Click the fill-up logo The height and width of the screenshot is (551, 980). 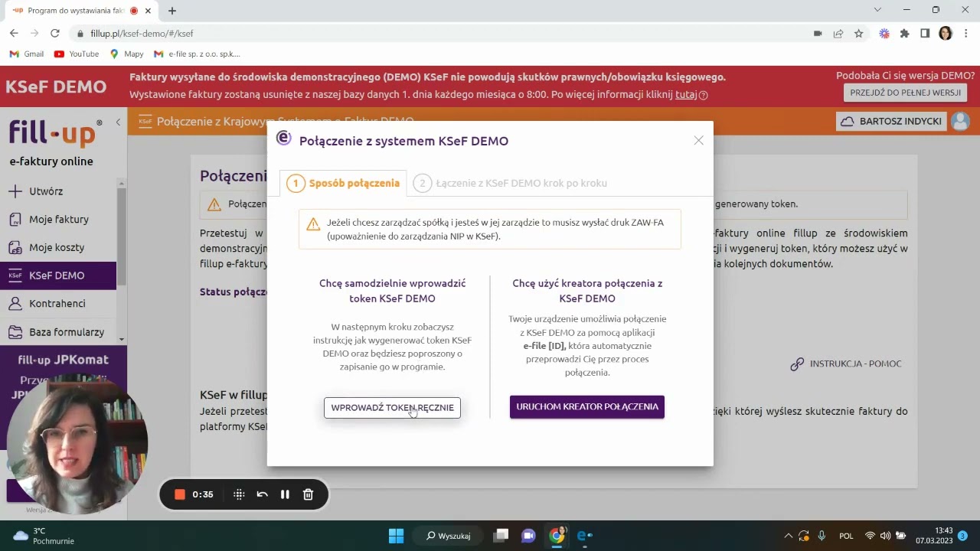(x=55, y=132)
